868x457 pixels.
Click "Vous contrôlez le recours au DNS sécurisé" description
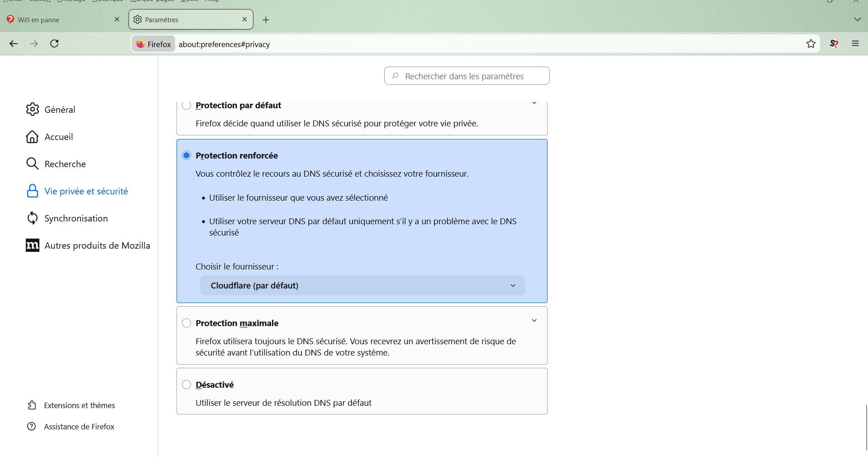pyautogui.click(x=332, y=174)
